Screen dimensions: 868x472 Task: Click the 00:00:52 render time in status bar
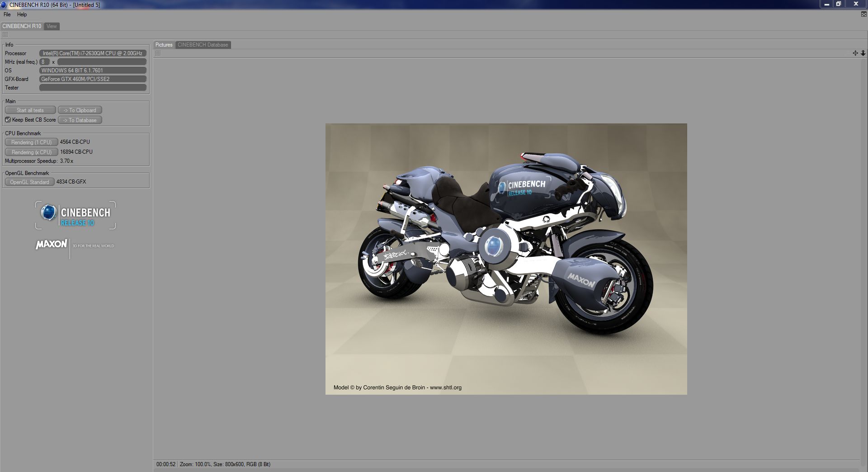pyautogui.click(x=166, y=464)
